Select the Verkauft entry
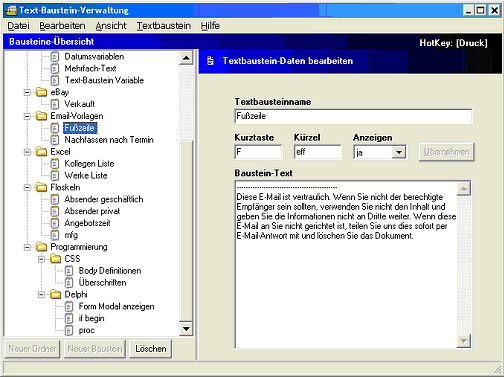This screenshot has width=504, height=377. pos(79,104)
